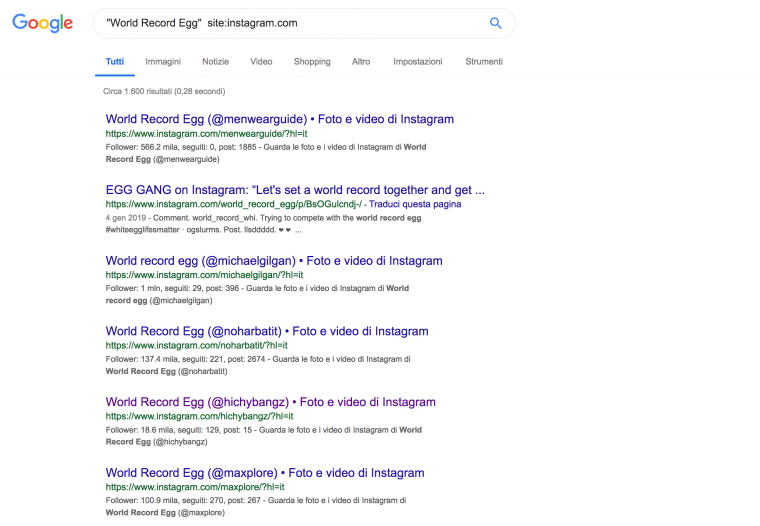Click the instagram.com/michaelgilgan URL text
Image resolution: width=760 pixels, height=526 pixels.
(x=205, y=275)
